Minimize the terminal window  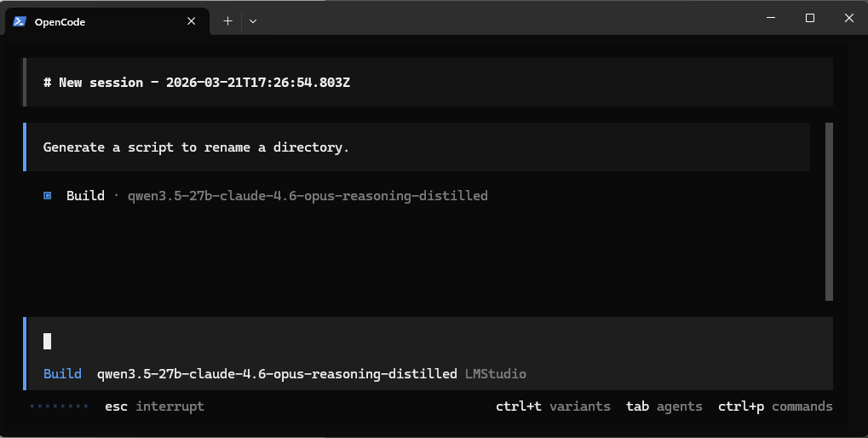pos(770,18)
